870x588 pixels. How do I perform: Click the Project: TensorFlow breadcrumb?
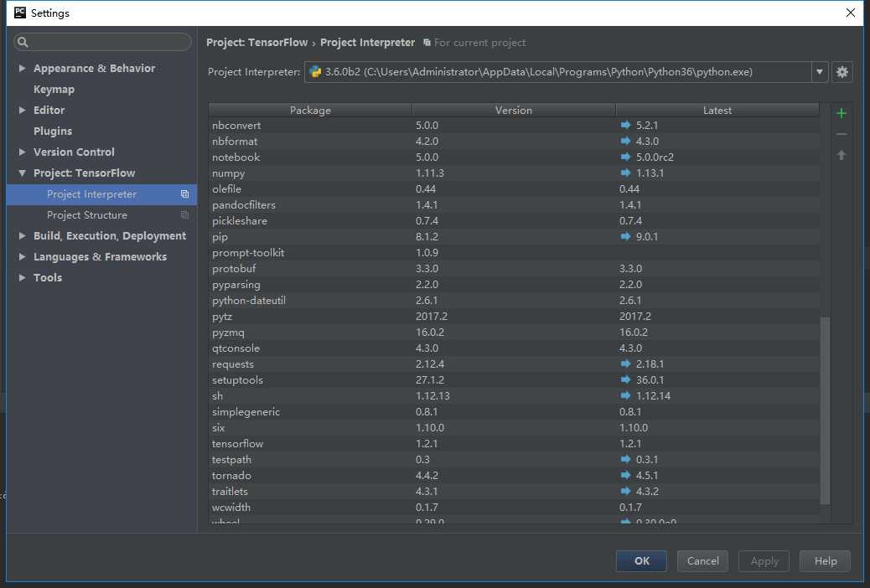click(x=257, y=43)
